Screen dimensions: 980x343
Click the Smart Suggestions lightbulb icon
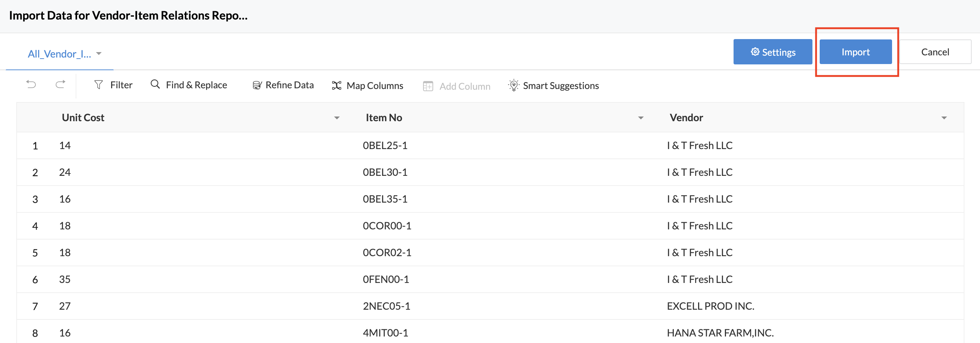pos(514,85)
